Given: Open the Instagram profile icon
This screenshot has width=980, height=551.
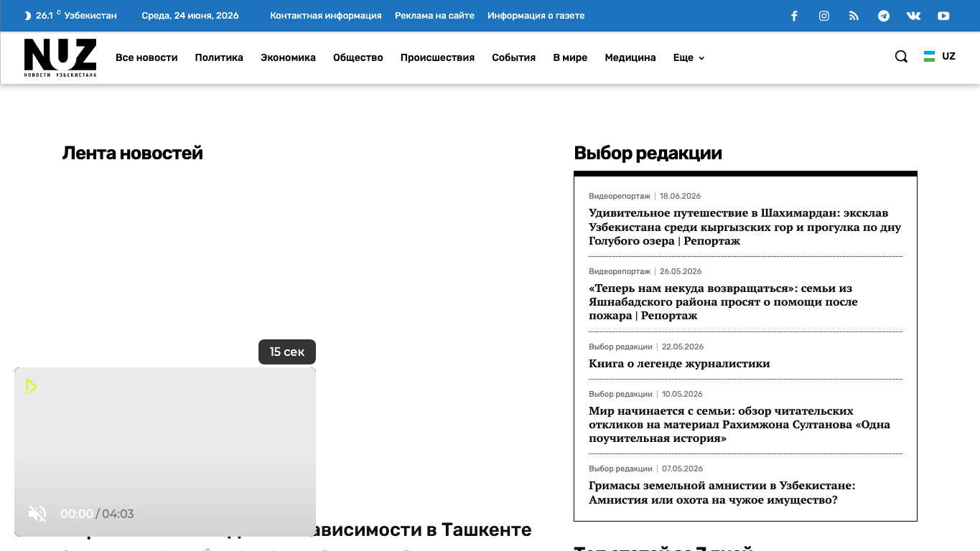Looking at the screenshot, I should pos(824,16).
